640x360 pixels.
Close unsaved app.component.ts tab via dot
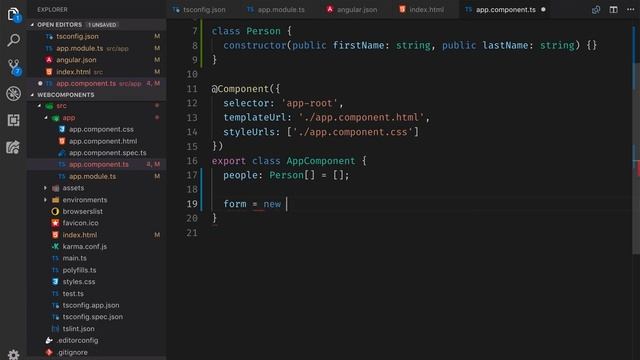543,9
